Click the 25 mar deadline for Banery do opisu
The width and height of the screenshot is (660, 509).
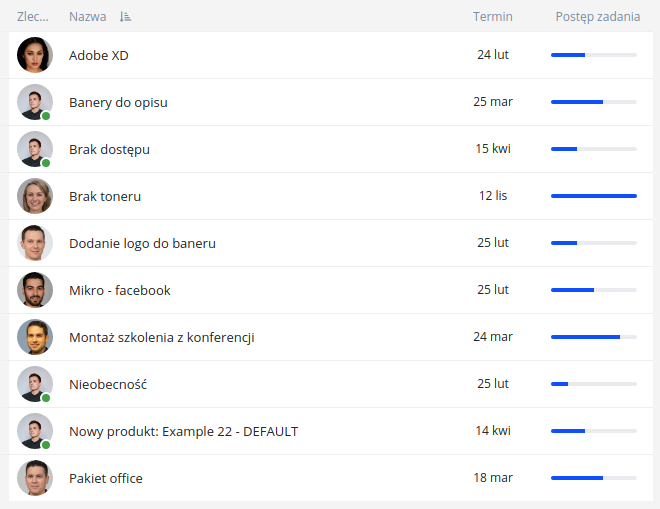(x=492, y=102)
